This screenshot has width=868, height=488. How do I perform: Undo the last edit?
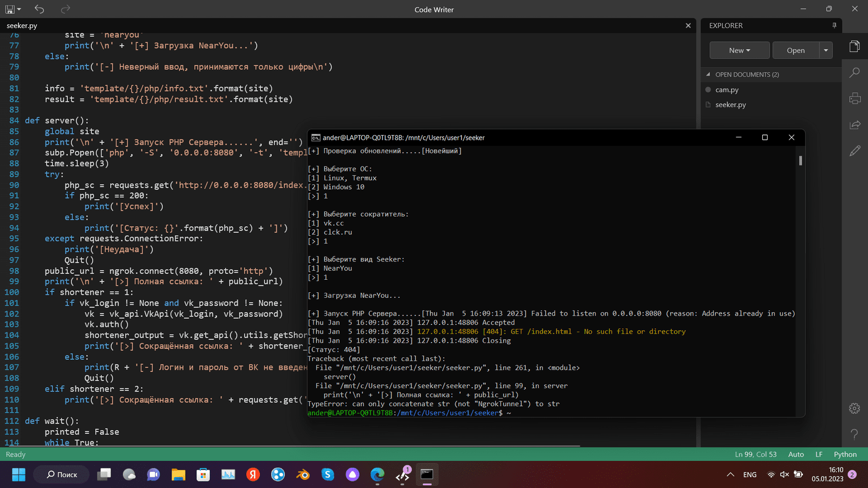coord(39,9)
